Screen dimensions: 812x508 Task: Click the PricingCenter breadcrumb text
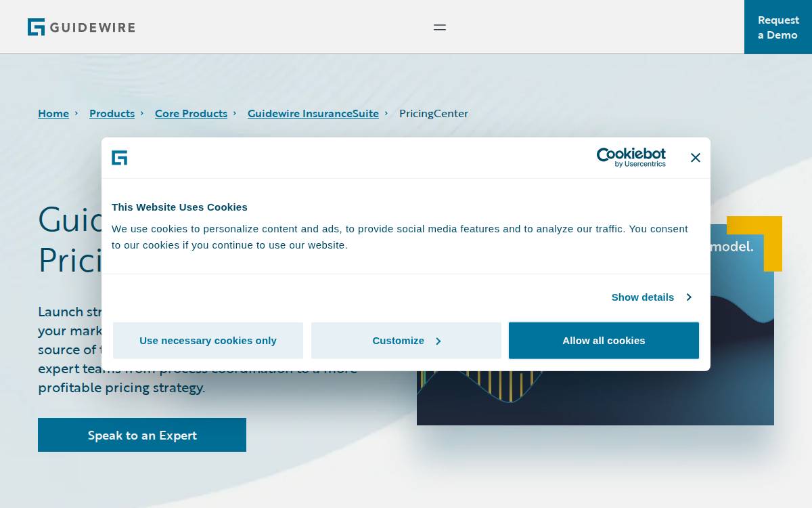click(x=434, y=114)
